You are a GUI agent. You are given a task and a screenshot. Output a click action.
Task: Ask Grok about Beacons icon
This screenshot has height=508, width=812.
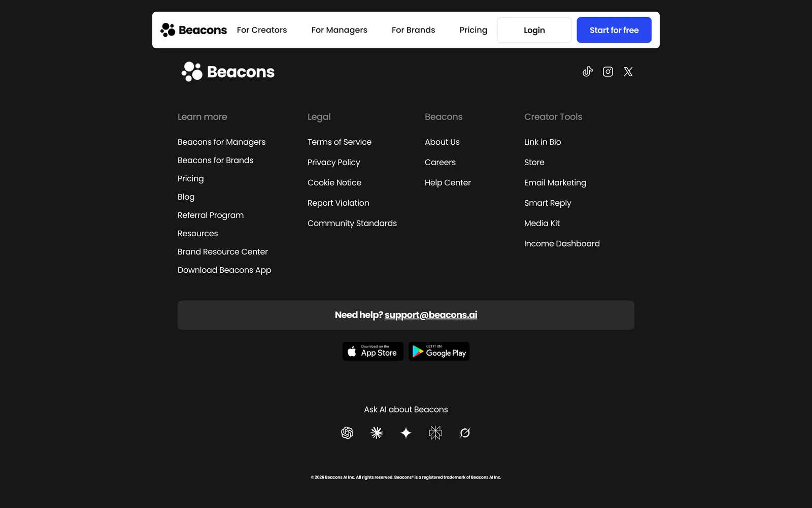point(465,433)
